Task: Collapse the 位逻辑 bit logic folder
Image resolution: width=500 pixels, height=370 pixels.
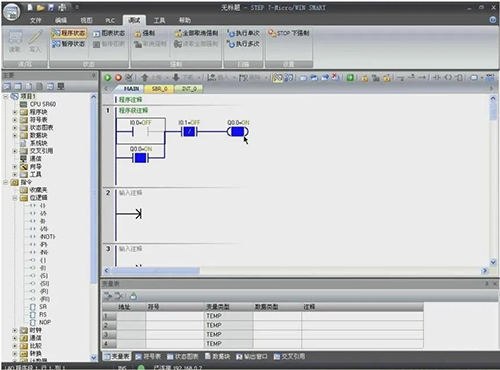Action: pos(15,198)
